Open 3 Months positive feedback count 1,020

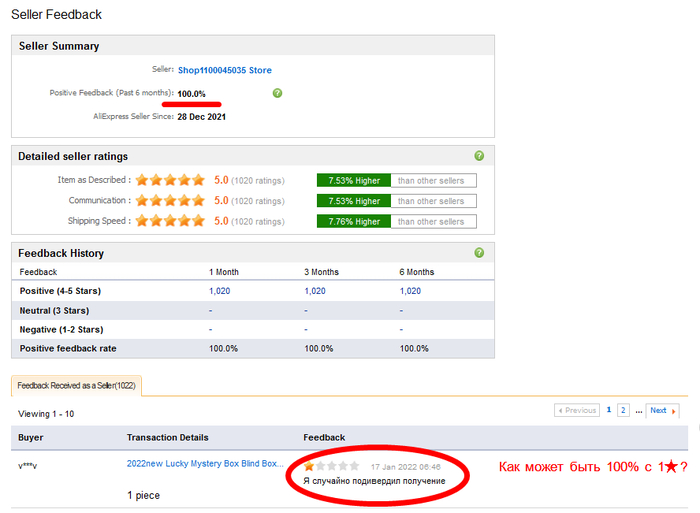coord(315,291)
